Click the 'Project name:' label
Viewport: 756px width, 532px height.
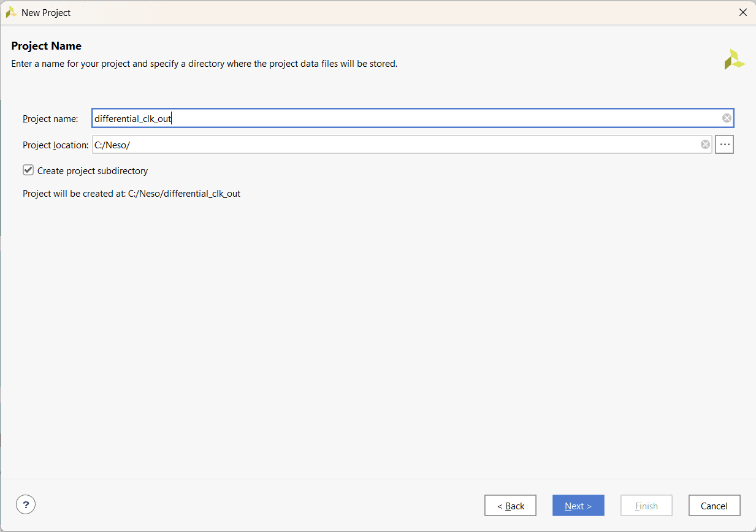point(50,119)
